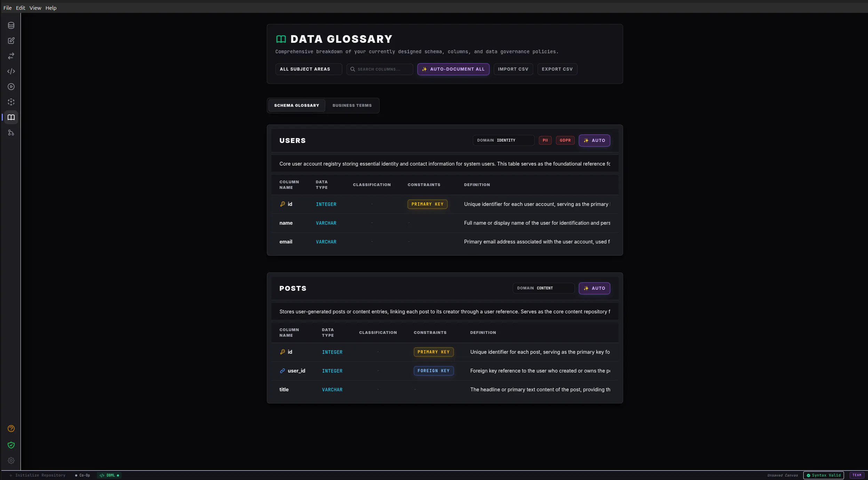Click the Auto button for Posts table
Image resolution: width=868 pixels, height=480 pixels.
coord(594,288)
